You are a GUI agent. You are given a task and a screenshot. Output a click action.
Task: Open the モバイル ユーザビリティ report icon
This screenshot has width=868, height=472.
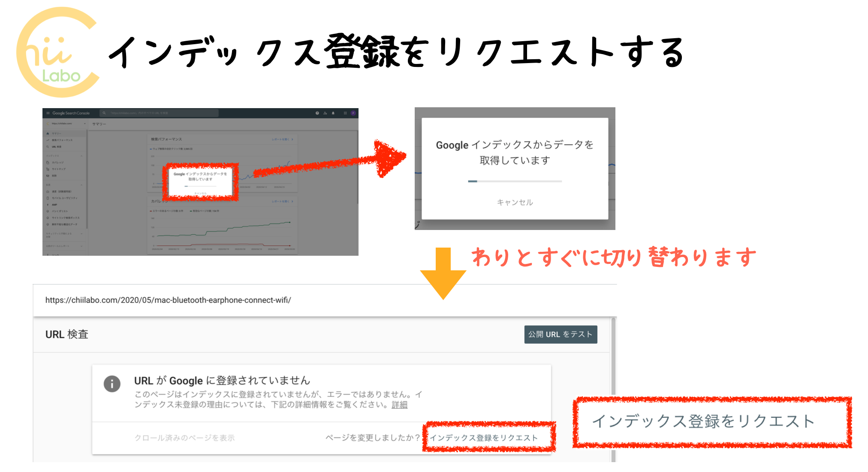48,198
